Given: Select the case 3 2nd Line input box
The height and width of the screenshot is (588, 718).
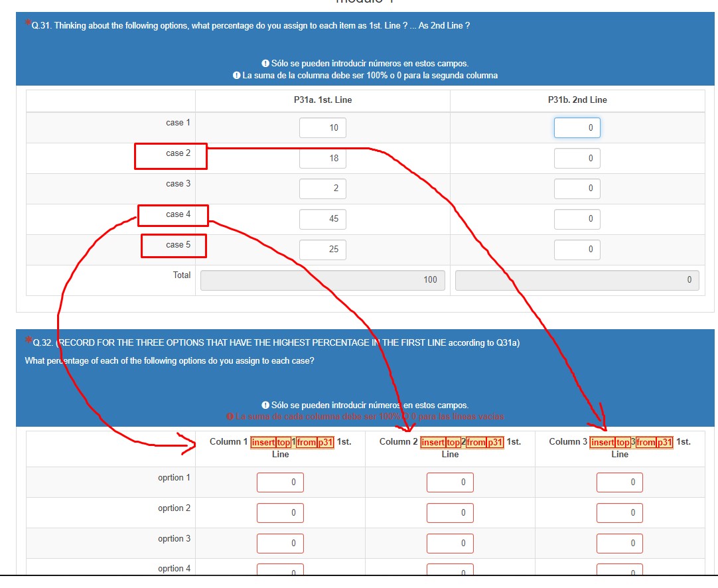Looking at the screenshot, I should point(577,188).
